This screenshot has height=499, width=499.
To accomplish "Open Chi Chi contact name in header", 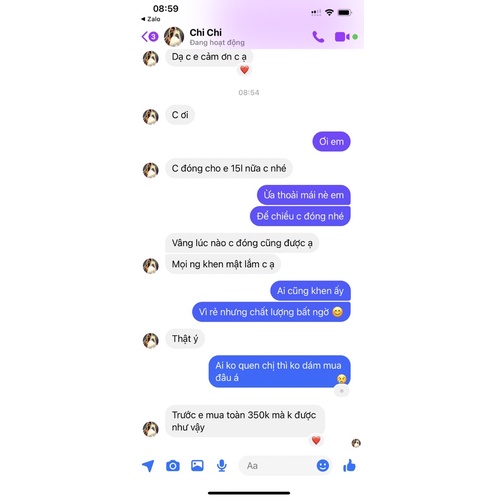I will [206, 32].
